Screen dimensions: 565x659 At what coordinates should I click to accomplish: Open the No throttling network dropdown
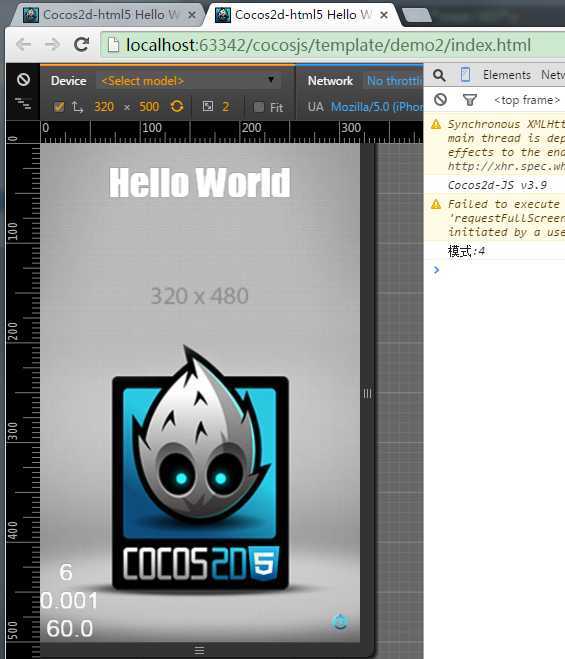[394, 81]
